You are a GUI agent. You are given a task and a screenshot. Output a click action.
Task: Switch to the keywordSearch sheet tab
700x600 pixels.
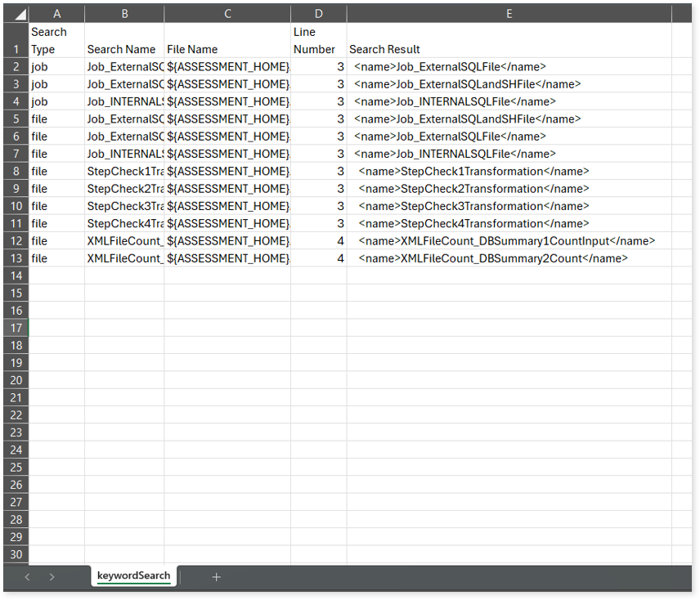(133, 576)
